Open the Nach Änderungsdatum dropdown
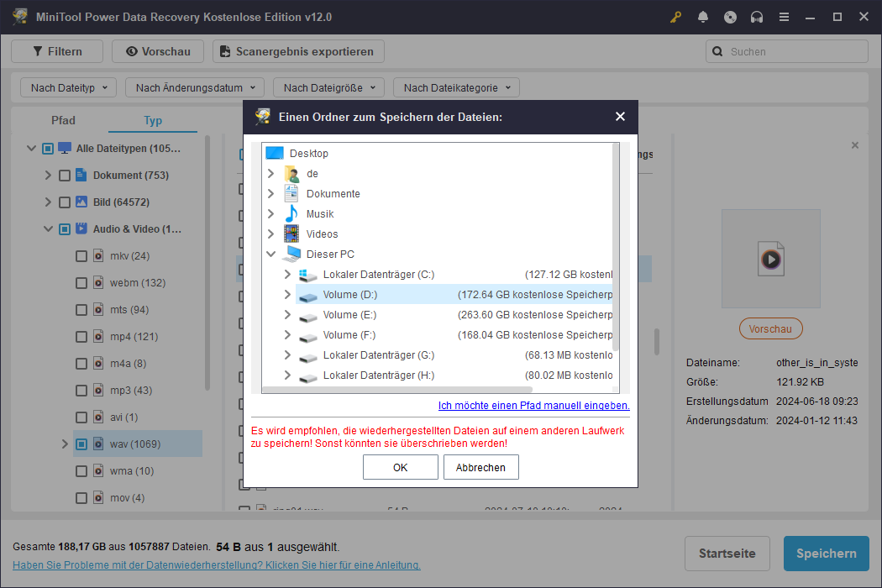 click(195, 87)
